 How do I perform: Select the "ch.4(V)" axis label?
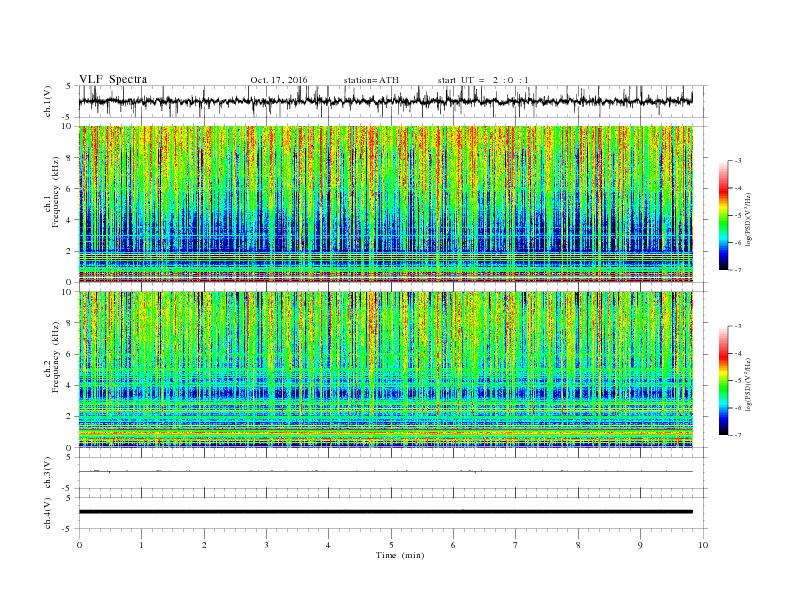48,513
